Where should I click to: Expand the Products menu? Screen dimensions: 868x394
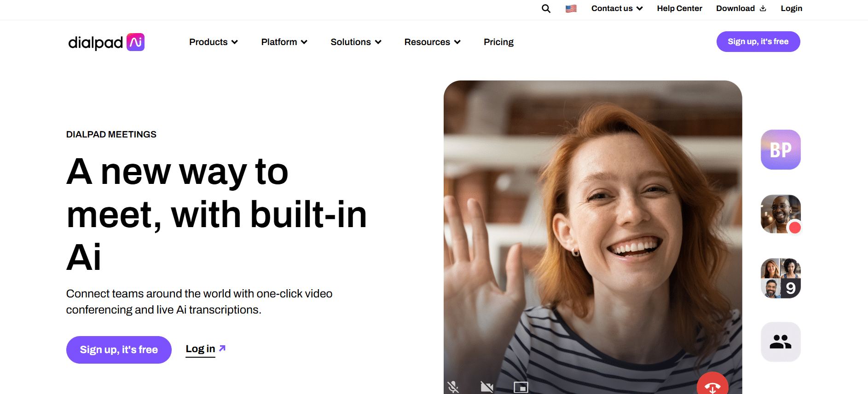(x=214, y=42)
